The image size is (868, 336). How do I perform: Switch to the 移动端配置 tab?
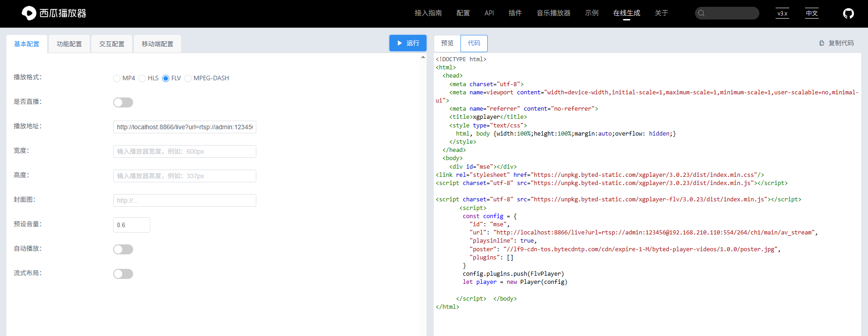(158, 44)
